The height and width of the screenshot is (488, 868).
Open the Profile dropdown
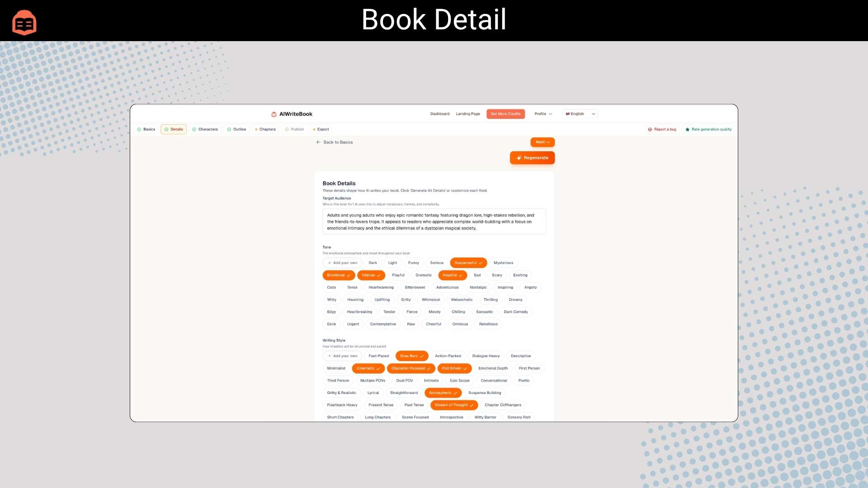tap(543, 113)
